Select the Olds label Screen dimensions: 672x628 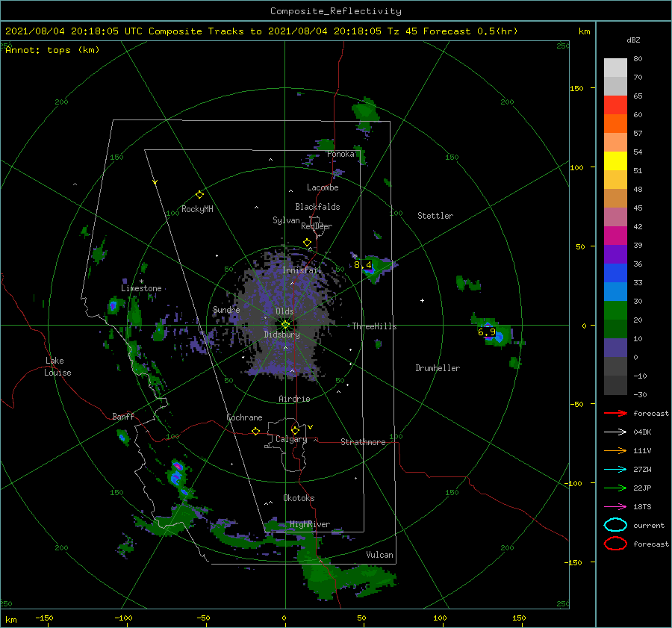click(x=284, y=311)
